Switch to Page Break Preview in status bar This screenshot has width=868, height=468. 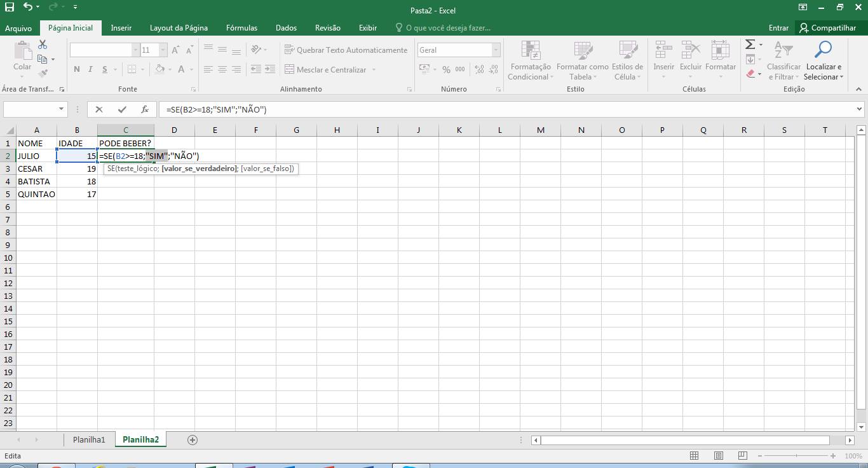pyautogui.click(x=743, y=456)
